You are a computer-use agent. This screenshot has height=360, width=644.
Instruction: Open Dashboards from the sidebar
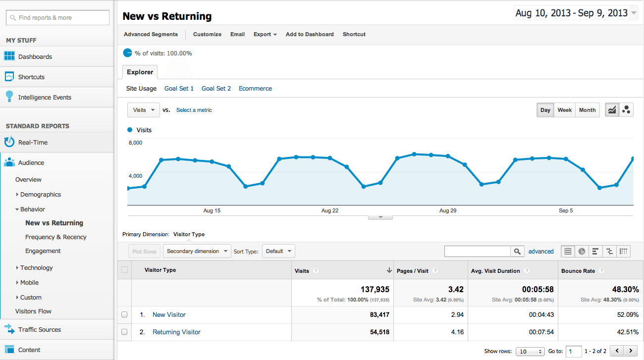click(35, 56)
